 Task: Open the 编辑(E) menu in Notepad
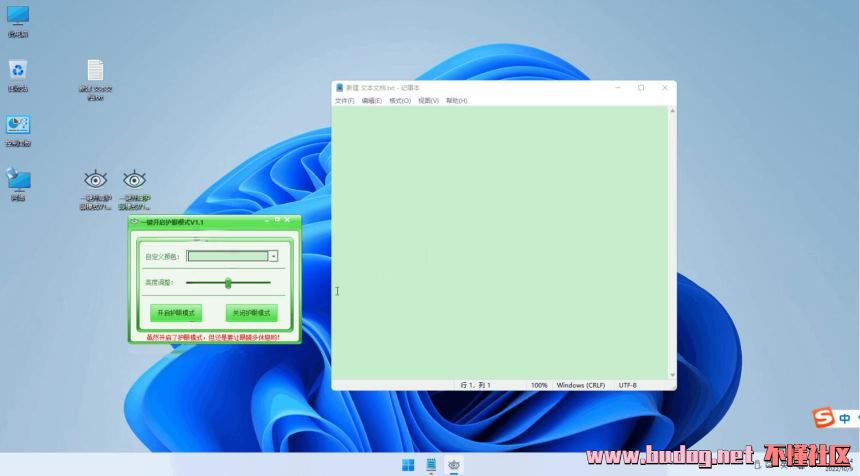tap(371, 101)
